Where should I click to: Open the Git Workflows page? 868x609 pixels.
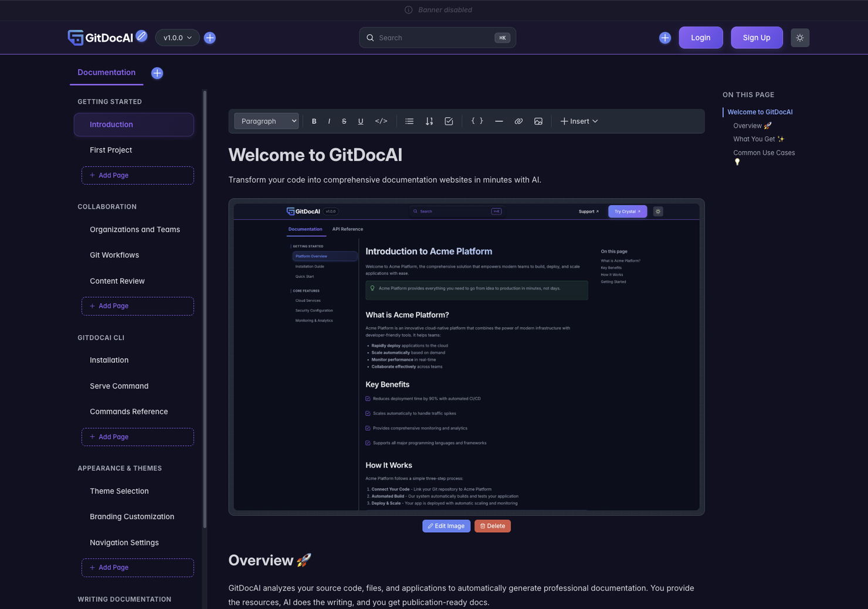click(114, 255)
